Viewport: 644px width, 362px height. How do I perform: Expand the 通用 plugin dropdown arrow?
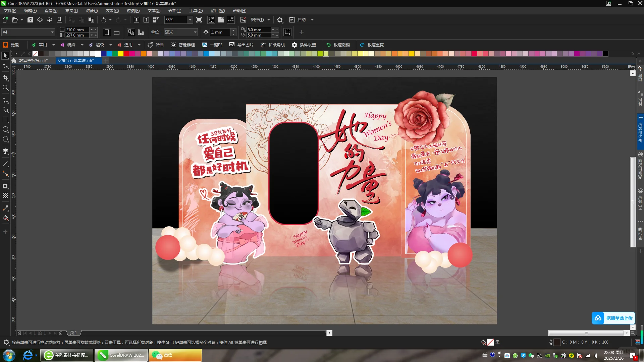click(x=139, y=45)
